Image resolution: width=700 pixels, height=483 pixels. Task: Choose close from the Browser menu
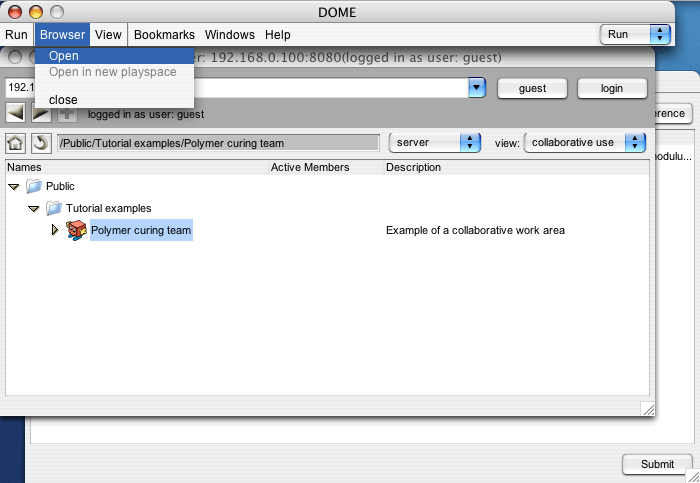click(114, 100)
